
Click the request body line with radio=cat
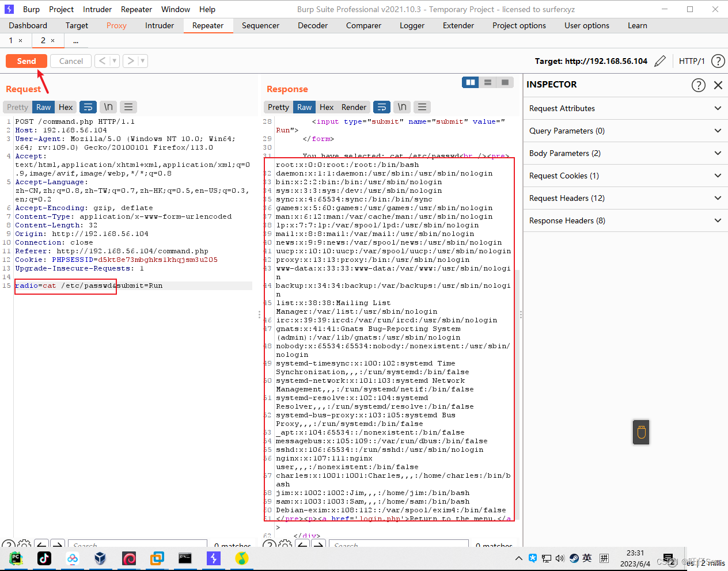[133, 285]
